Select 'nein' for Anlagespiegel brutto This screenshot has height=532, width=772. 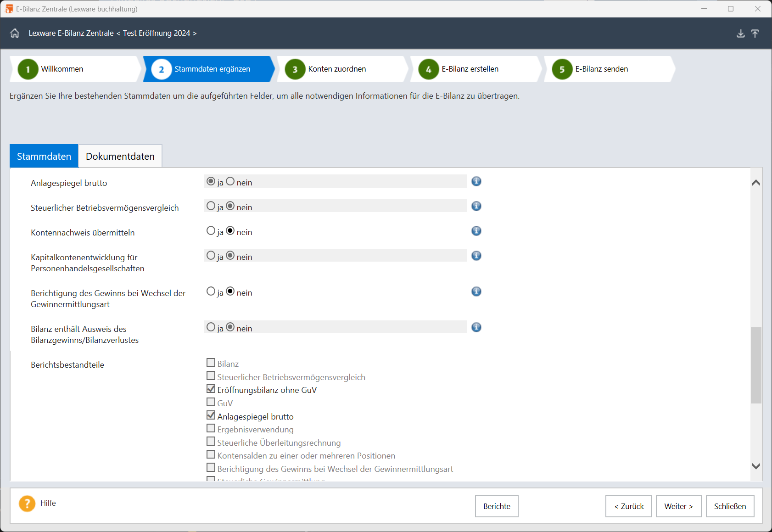coord(230,181)
